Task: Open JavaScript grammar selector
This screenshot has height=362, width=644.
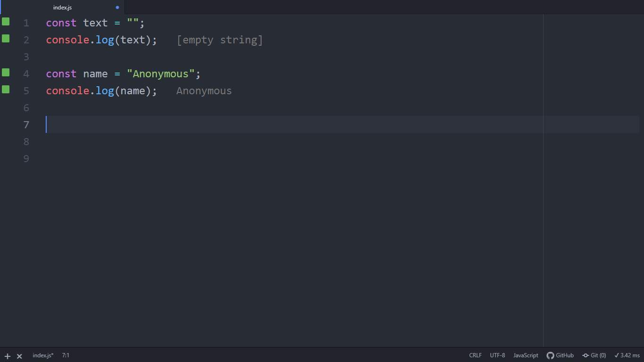Action: tap(526, 355)
